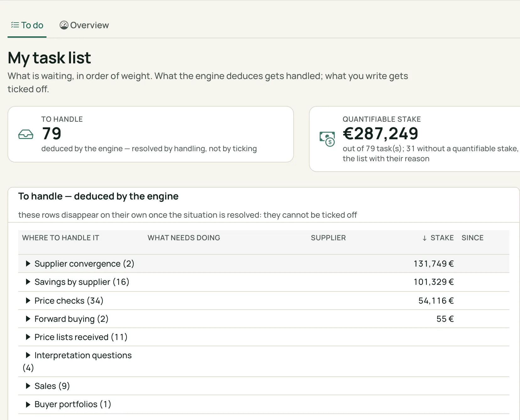This screenshot has width=520, height=420.
Task: Click the 131,749 € stake value
Action: (x=434, y=263)
